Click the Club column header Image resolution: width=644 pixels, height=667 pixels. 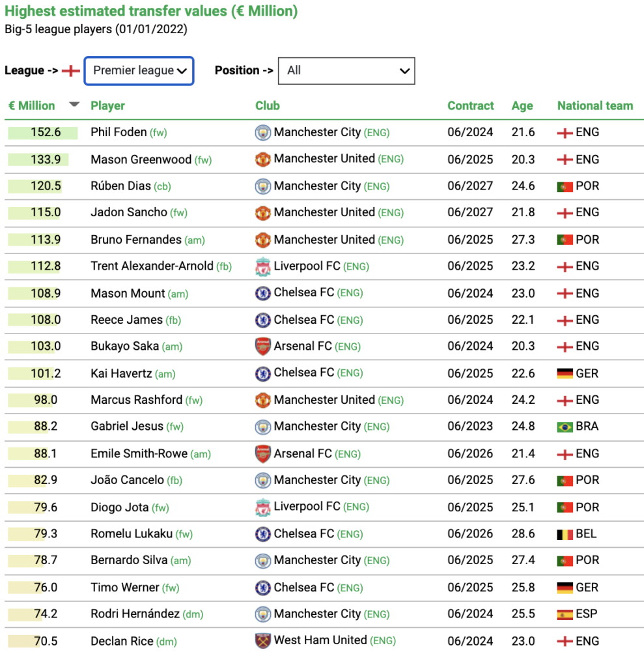point(268,106)
